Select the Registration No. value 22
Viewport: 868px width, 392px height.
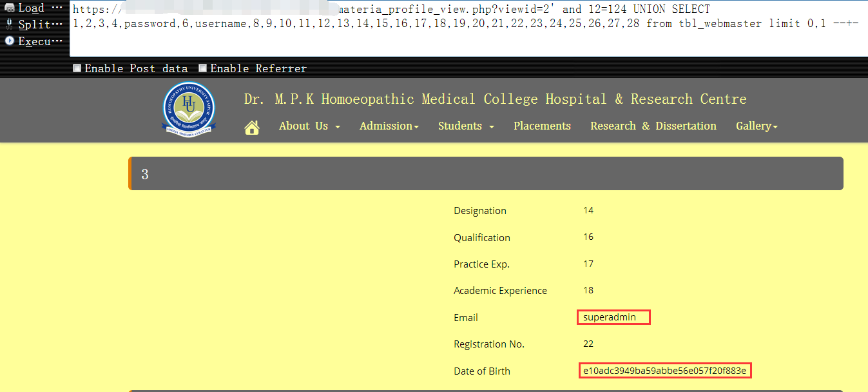click(x=588, y=344)
